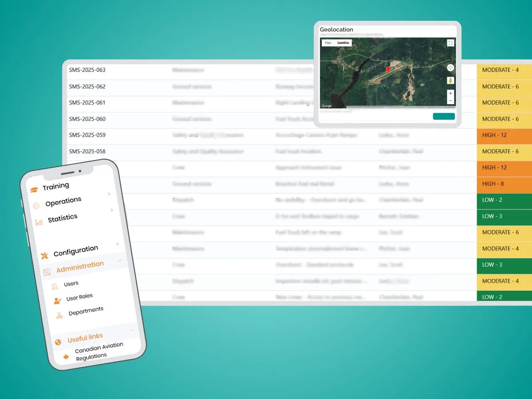Open the map in fullscreen view
The image size is (532, 399).
click(x=450, y=43)
